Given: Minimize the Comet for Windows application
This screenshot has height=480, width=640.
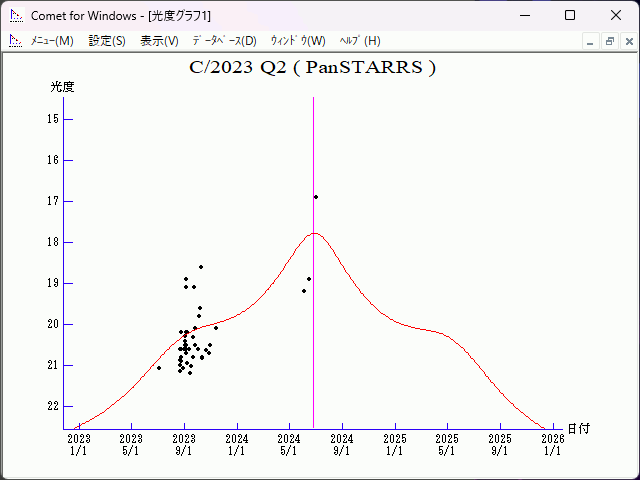Looking at the screenshot, I should tap(523, 15).
